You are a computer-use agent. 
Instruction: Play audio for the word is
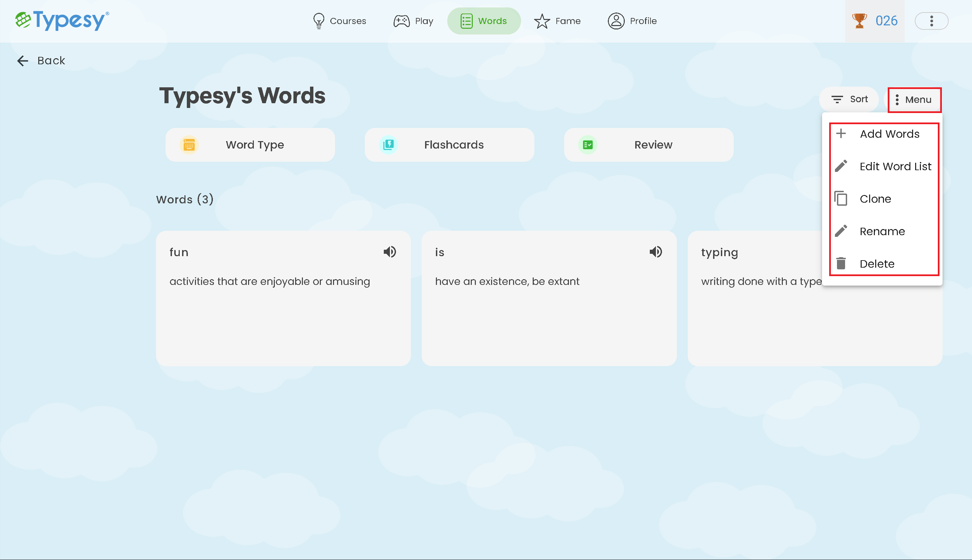[656, 252]
